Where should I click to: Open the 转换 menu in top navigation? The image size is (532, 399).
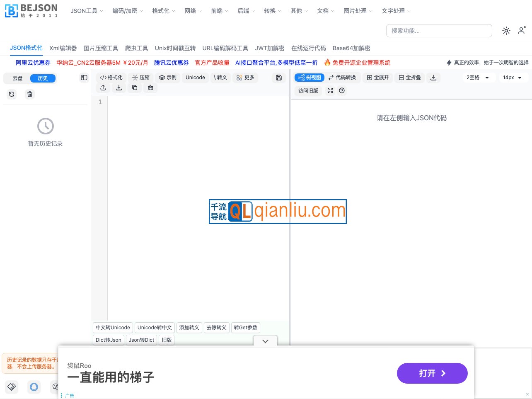click(270, 11)
